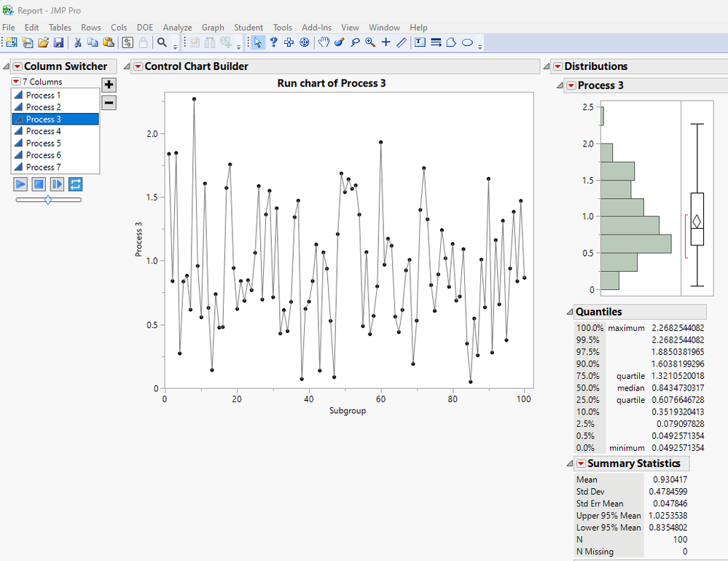Play the Column Switcher animation
The height and width of the screenshot is (561, 728).
point(20,184)
